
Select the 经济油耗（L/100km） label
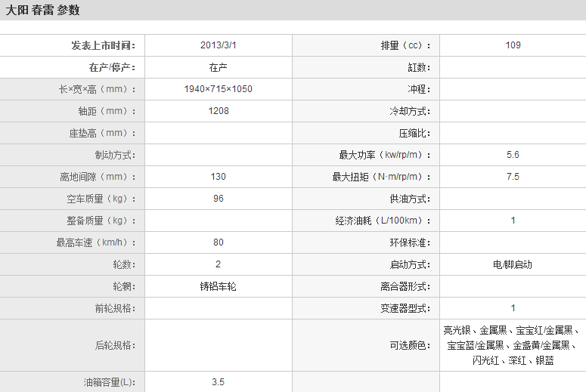[x=383, y=221]
